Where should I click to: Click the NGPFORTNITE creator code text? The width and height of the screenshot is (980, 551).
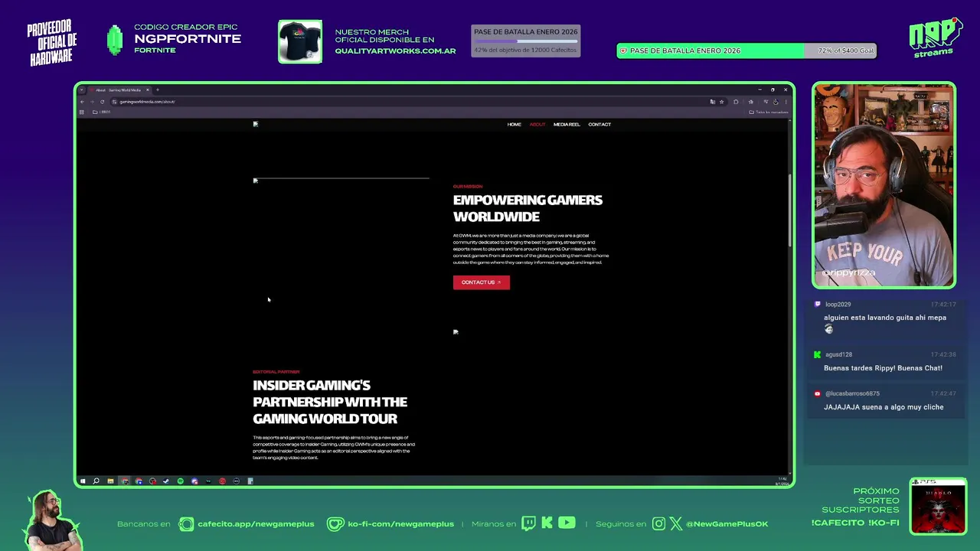(x=188, y=39)
